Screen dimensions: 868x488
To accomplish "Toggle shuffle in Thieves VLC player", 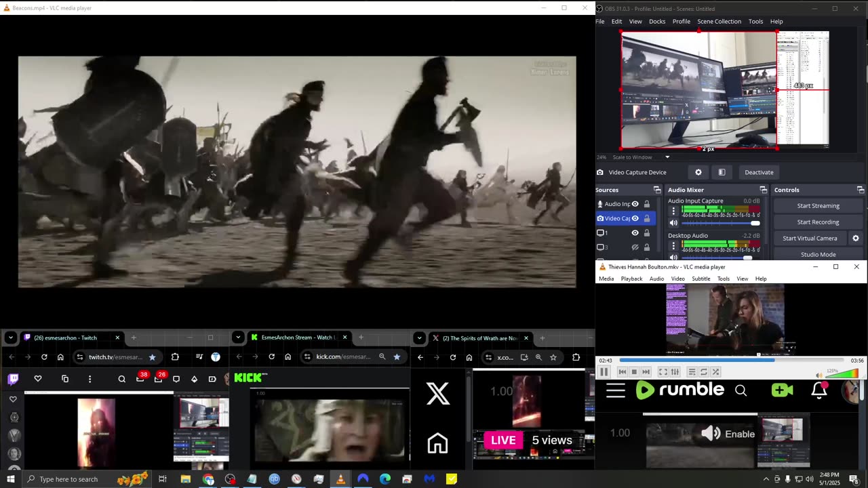I will click(715, 371).
